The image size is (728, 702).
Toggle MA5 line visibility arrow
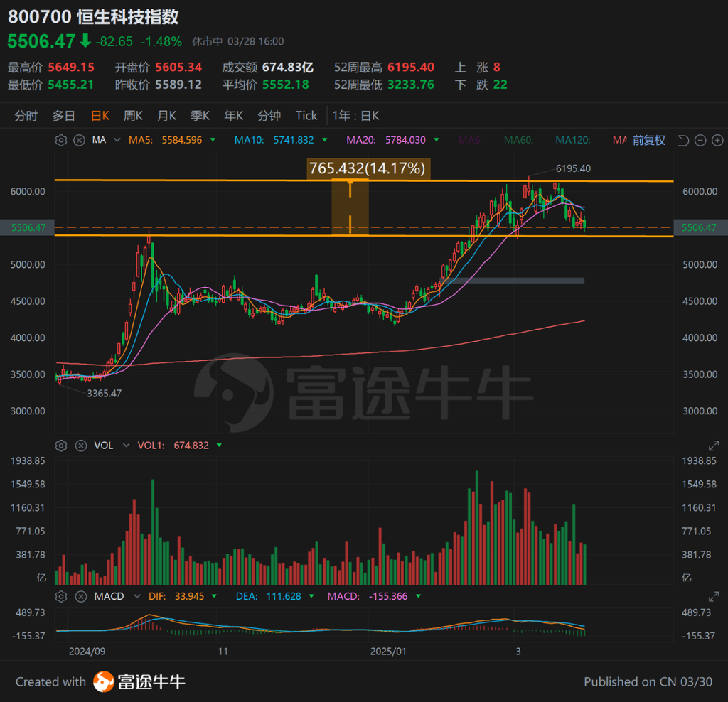point(213,140)
